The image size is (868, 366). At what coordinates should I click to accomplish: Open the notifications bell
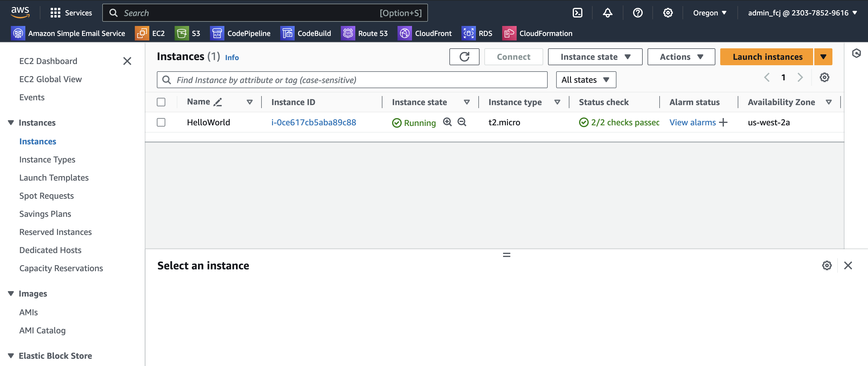click(x=607, y=13)
